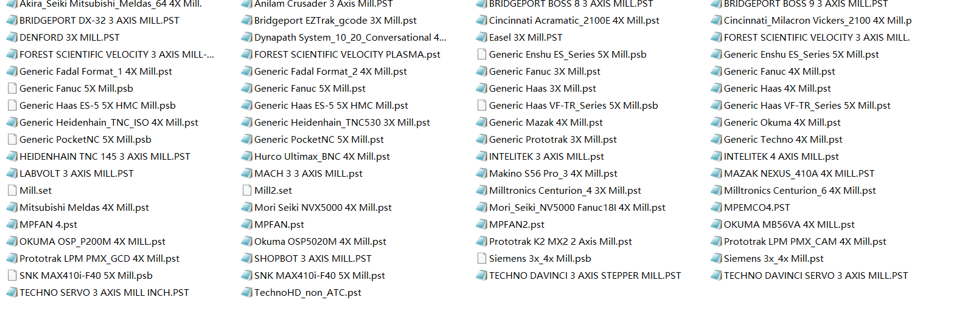Select file Prototrak LPM PMX_GCD 4X Mill.pst

tap(99, 258)
